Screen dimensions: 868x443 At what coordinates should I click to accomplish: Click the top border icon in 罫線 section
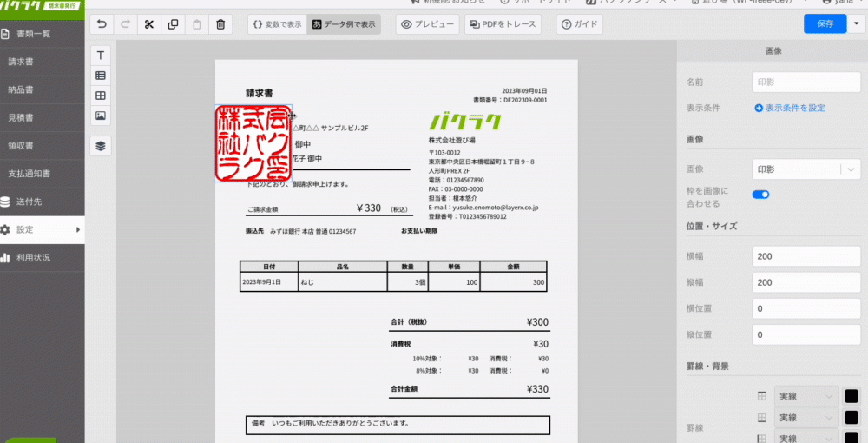pos(762,396)
